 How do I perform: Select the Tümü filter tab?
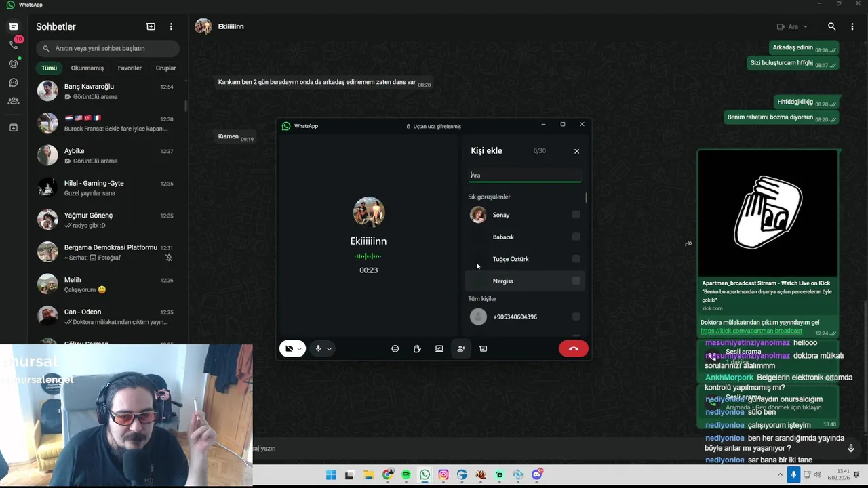(49, 68)
